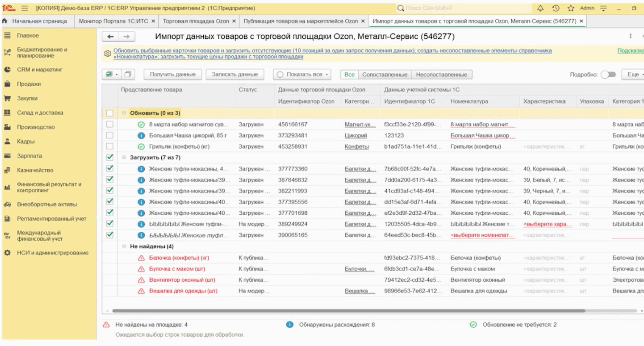Open favorites star icon
The height and width of the screenshot is (346, 644).
pos(571,8)
